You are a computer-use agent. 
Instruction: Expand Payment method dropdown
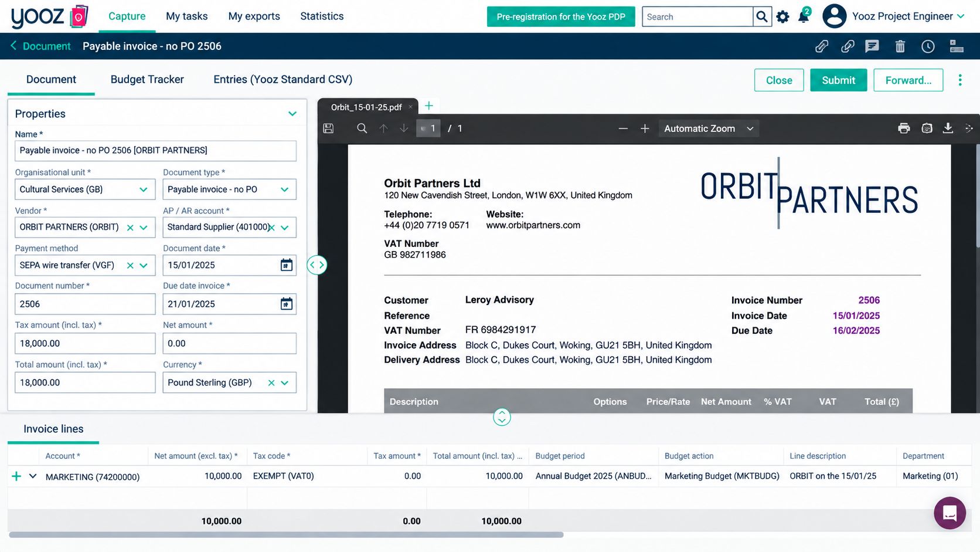point(144,266)
